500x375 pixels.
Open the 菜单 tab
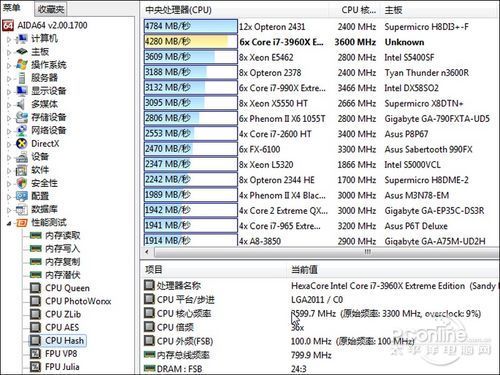12,8
